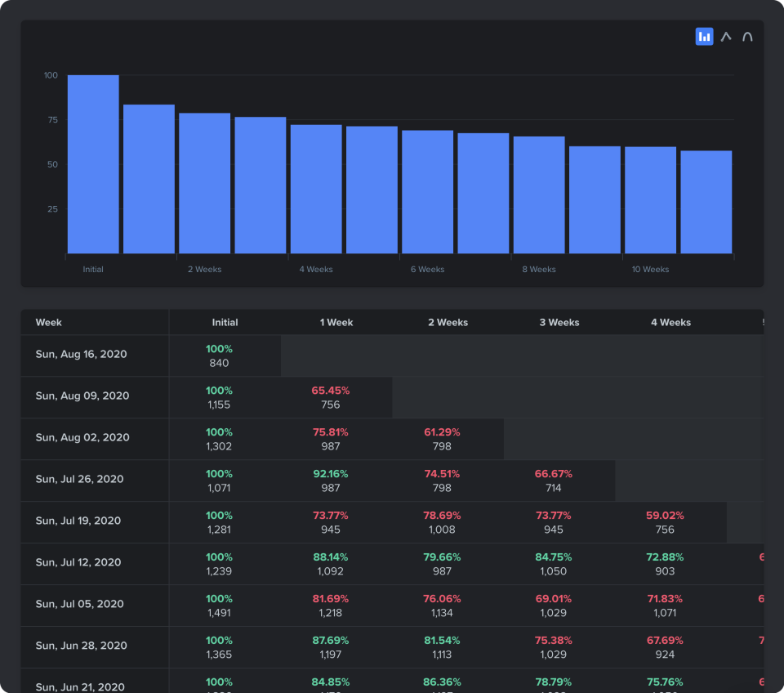
Task: Click the 65.45% retention cell for Aug 09
Action: 331,396
